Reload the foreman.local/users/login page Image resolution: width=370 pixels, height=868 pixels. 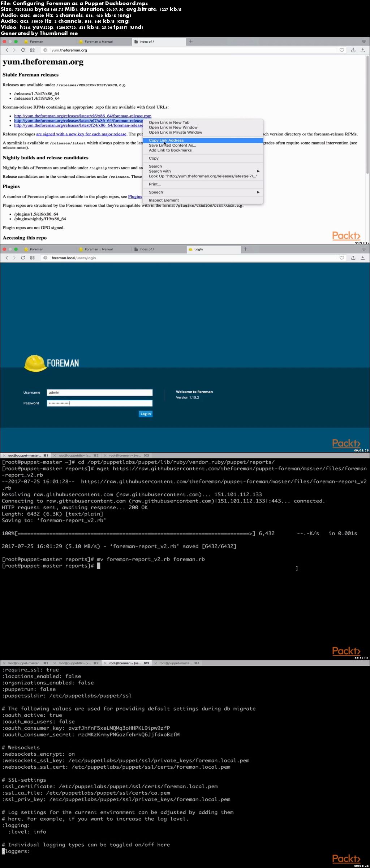(23, 258)
